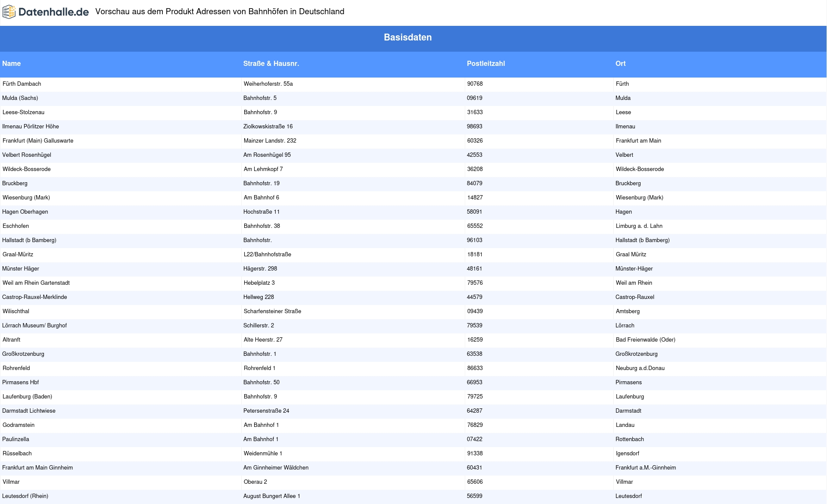The width and height of the screenshot is (827, 504).
Task: Click postal code 36208
Action: click(x=475, y=169)
